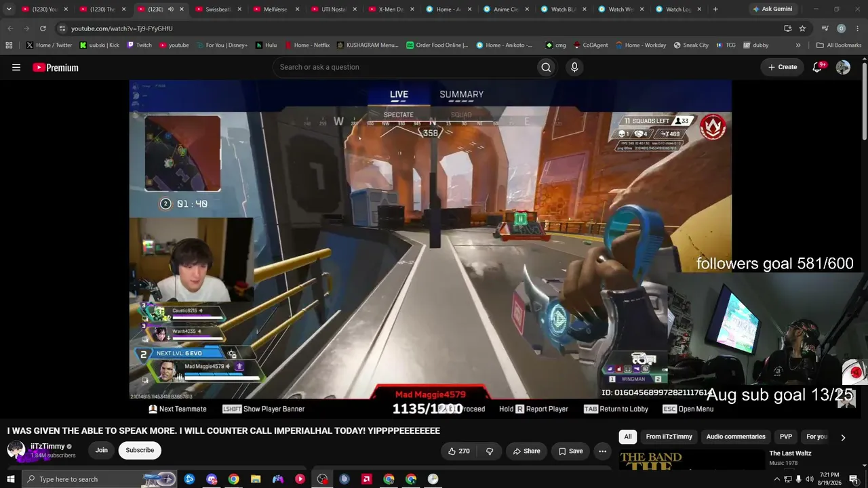Launch File Explorer from taskbar

coord(256,479)
